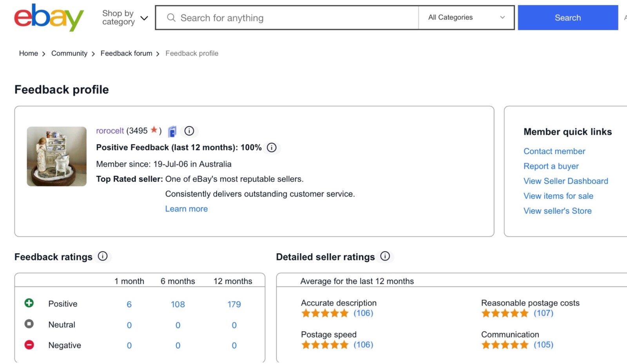
Task: Open Feedback forum breadcrumb
Action: [126, 53]
